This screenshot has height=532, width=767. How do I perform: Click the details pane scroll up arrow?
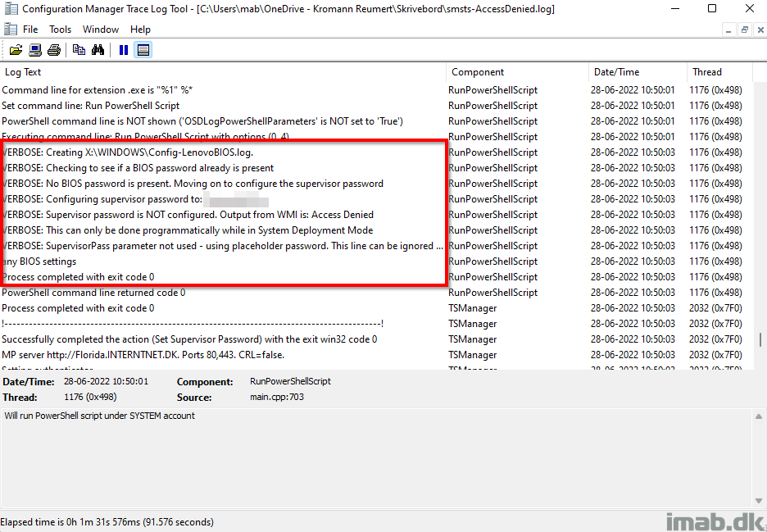[759, 416]
